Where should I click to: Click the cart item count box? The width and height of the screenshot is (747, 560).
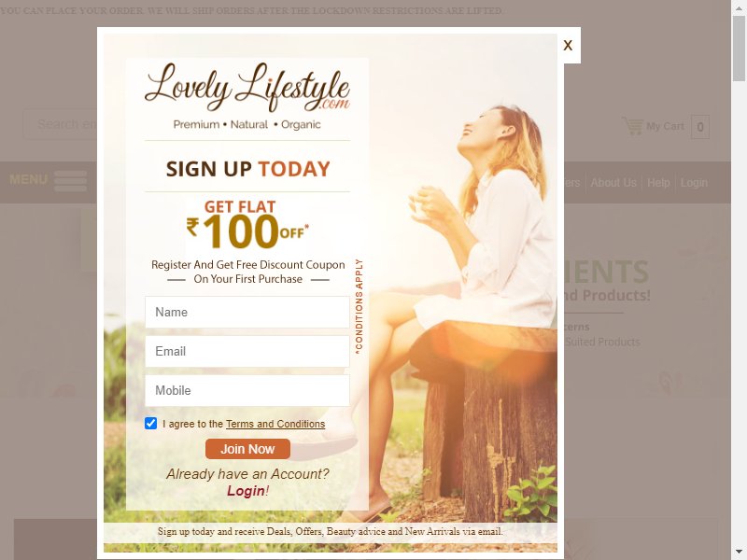click(x=699, y=127)
